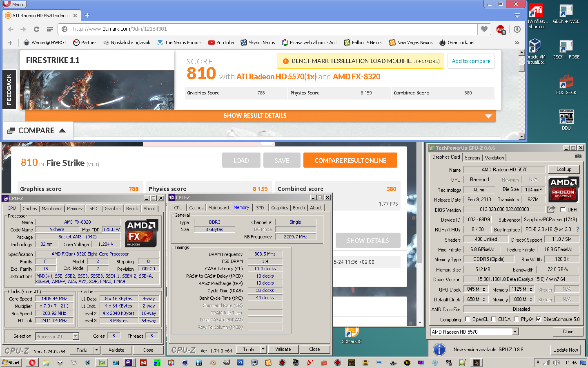The height and width of the screenshot is (368, 588).
Task: Click the GPU-Z update info icon
Action: (439, 350)
